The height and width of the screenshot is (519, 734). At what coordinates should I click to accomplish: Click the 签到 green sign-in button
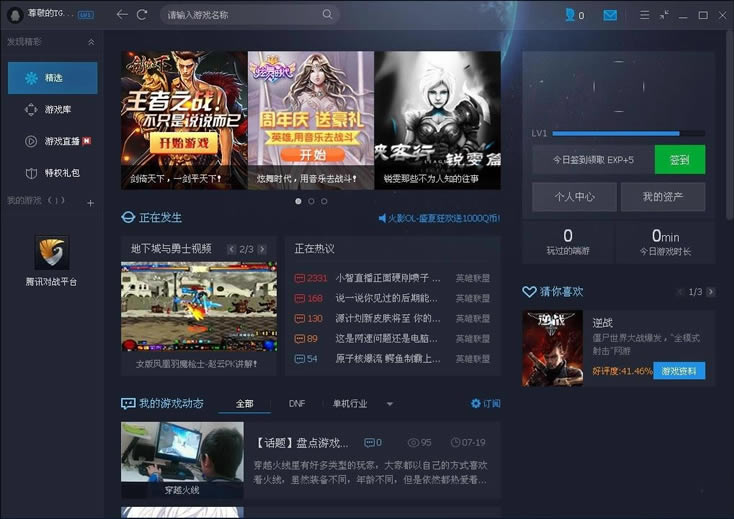click(680, 160)
